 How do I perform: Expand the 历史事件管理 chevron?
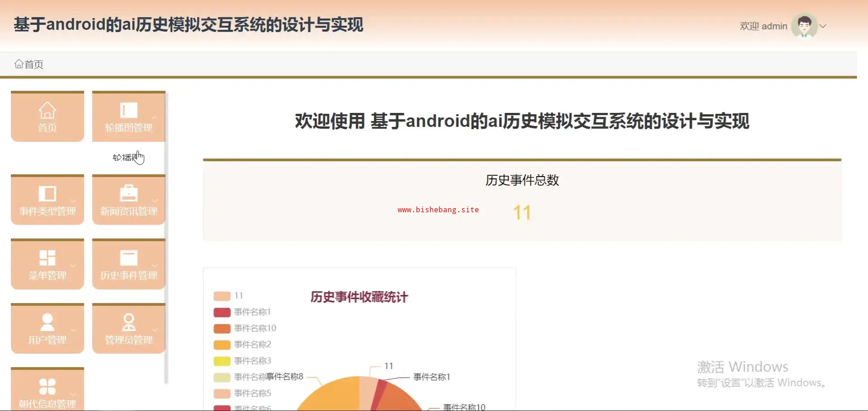[155, 265]
